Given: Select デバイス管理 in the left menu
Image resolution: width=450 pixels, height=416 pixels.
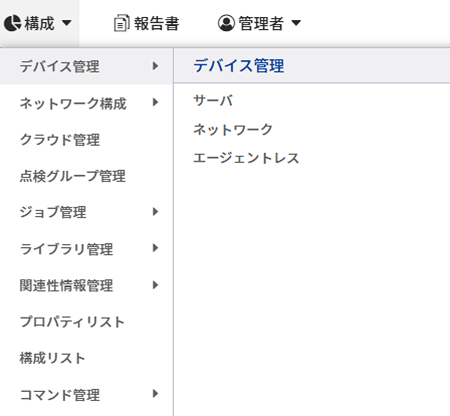Looking at the screenshot, I should coord(86,66).
